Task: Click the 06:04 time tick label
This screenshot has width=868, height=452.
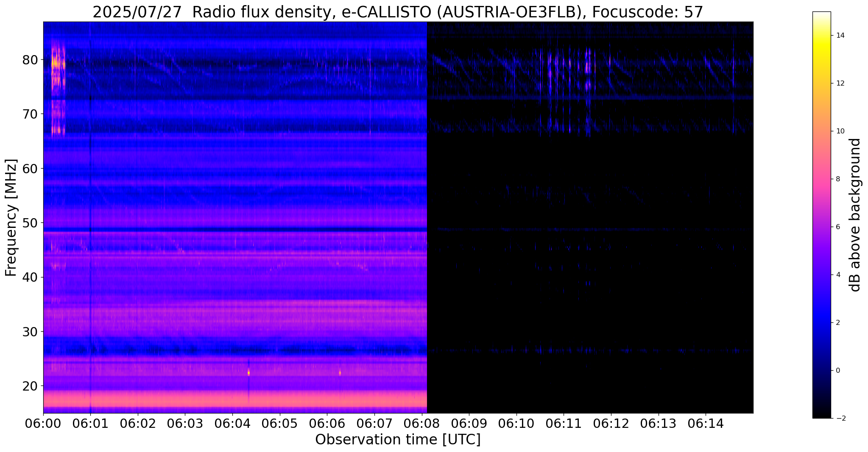Action: 232,423
